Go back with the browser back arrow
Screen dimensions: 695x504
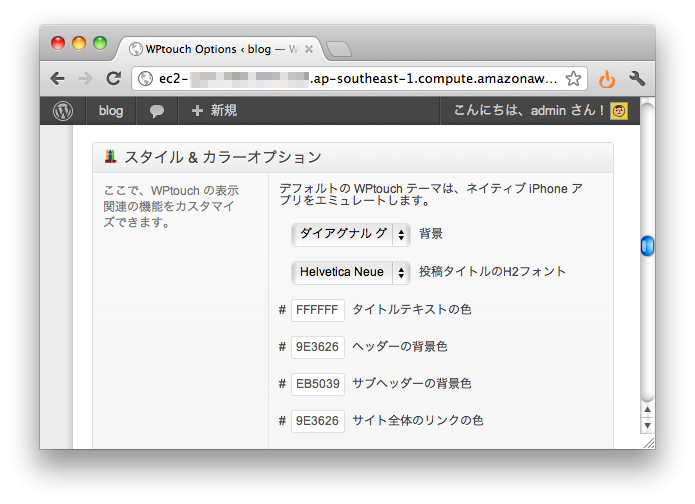click(x=58, y=79)
